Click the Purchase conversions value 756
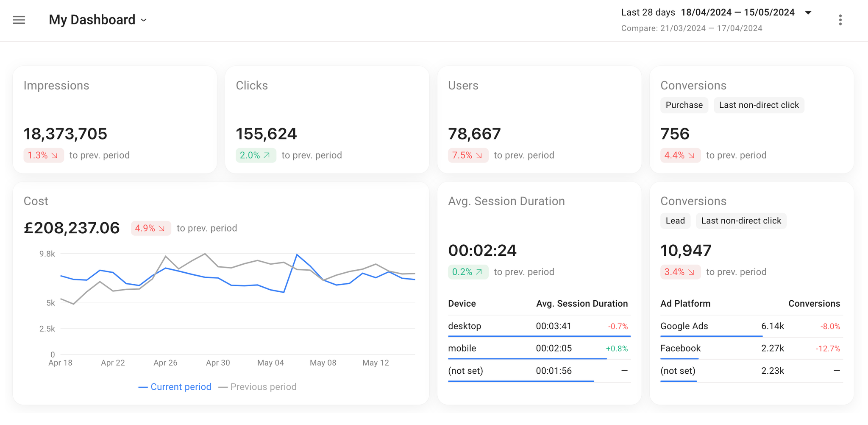Screen dimensions: 868x425 (x=675, y=134)
